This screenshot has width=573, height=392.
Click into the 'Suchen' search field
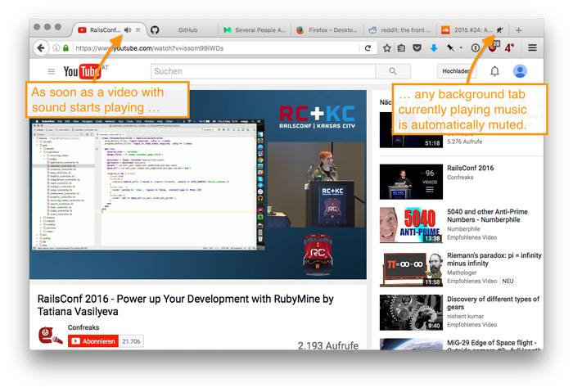pos(263,71)
